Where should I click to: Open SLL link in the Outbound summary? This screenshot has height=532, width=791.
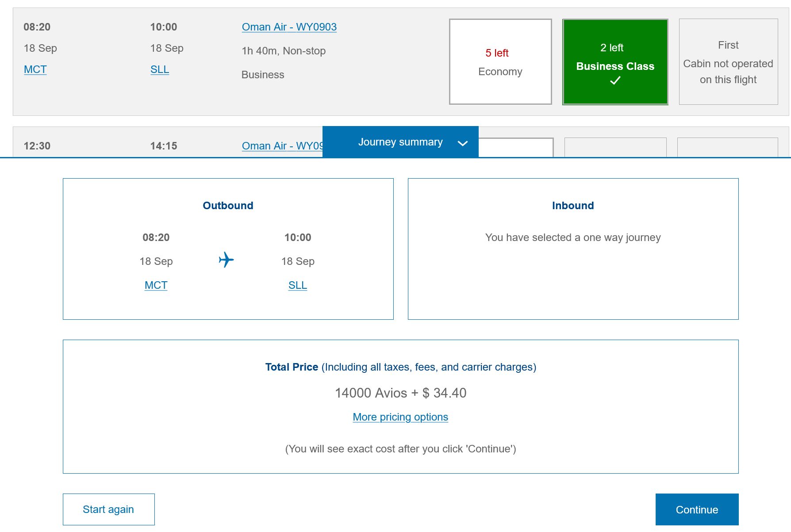[298, 285]
